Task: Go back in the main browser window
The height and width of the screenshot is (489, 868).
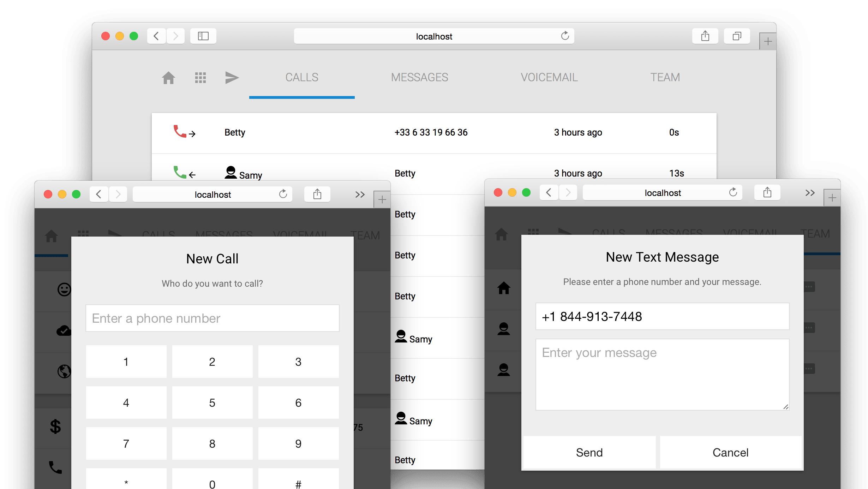Action: pyautogui.click(x=156, y=36)
